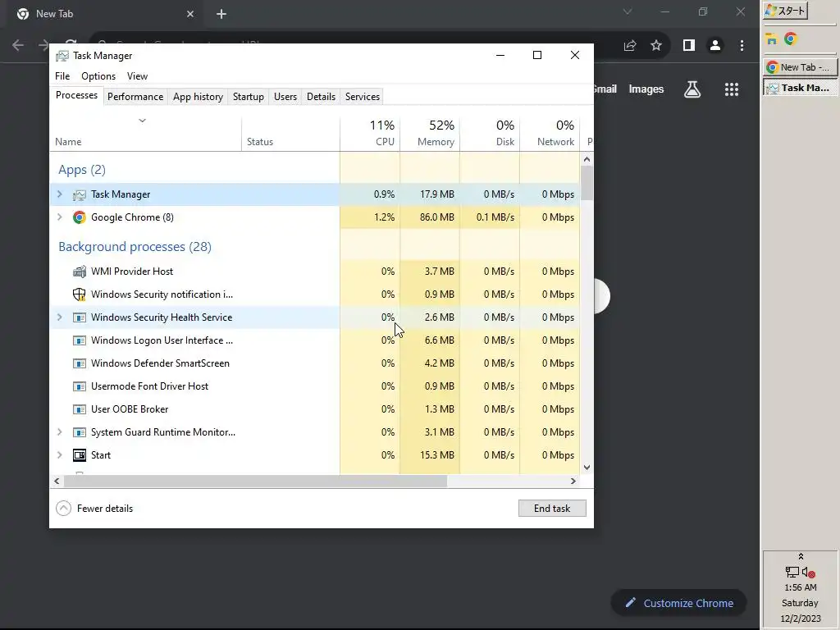Open Chrome's side panel icon

click(x=689, y=46)
